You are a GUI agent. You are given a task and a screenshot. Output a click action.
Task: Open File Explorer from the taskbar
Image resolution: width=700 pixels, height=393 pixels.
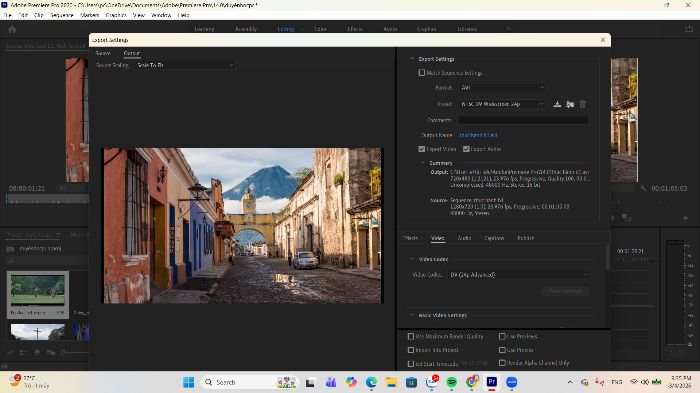pos(391,382)
